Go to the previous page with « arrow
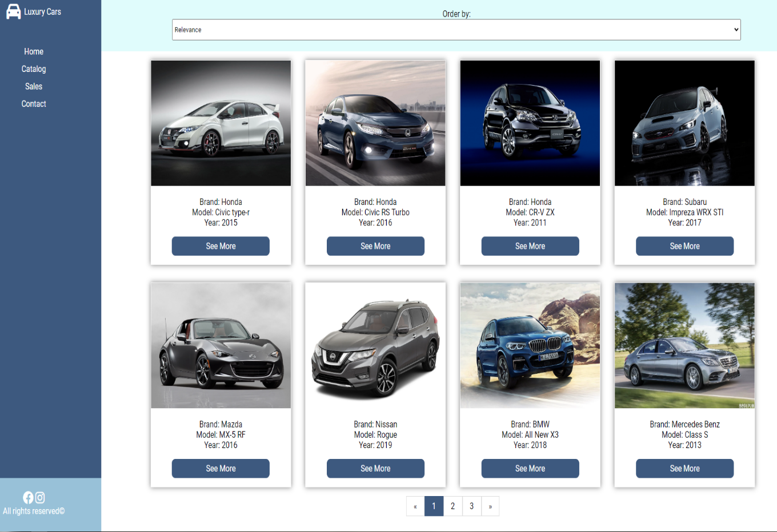Screen dimensions: 777x532 [415, 506]
